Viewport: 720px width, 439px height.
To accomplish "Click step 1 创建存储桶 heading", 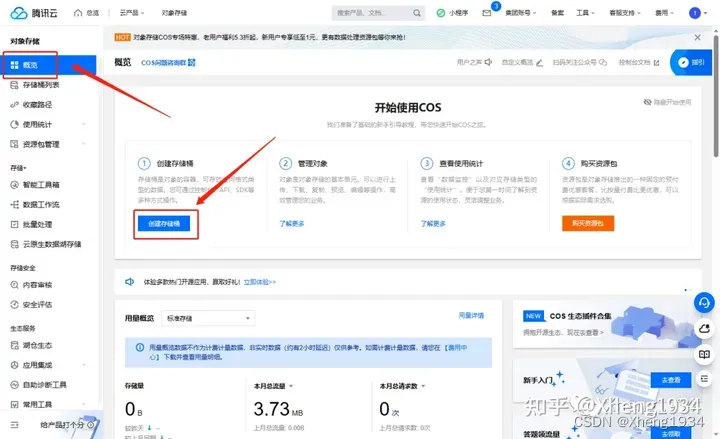I will [174, 163].
